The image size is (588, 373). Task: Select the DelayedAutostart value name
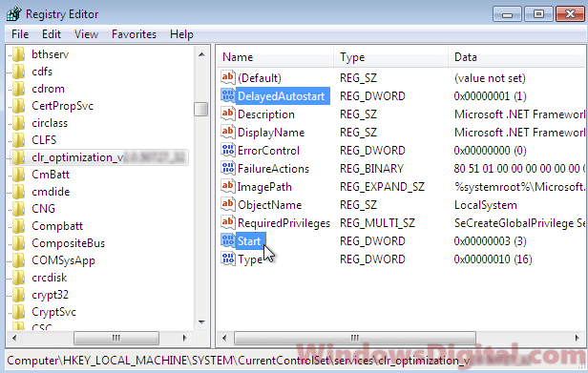click(282, 96)
